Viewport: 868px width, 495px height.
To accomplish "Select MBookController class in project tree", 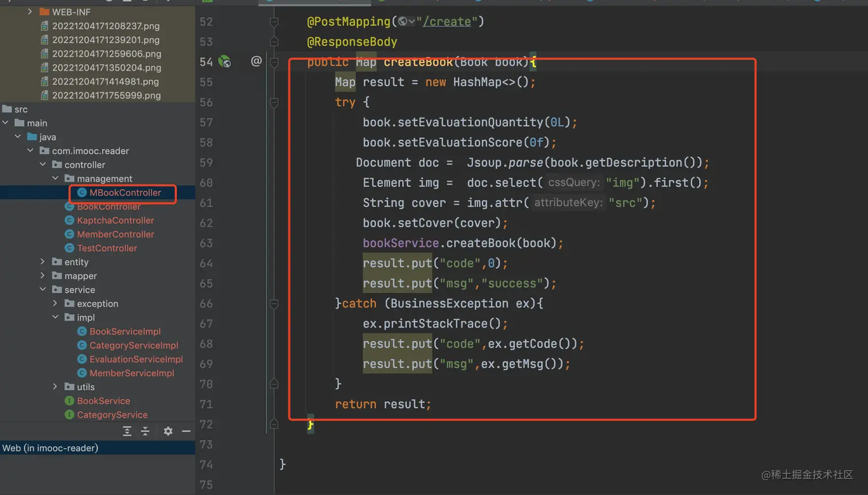I will (125, 193).
